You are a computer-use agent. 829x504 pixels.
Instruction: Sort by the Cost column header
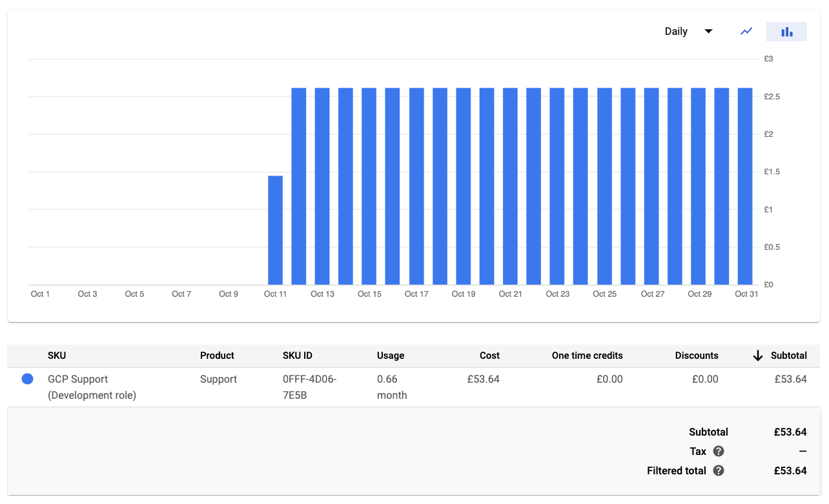click(489, 356)
